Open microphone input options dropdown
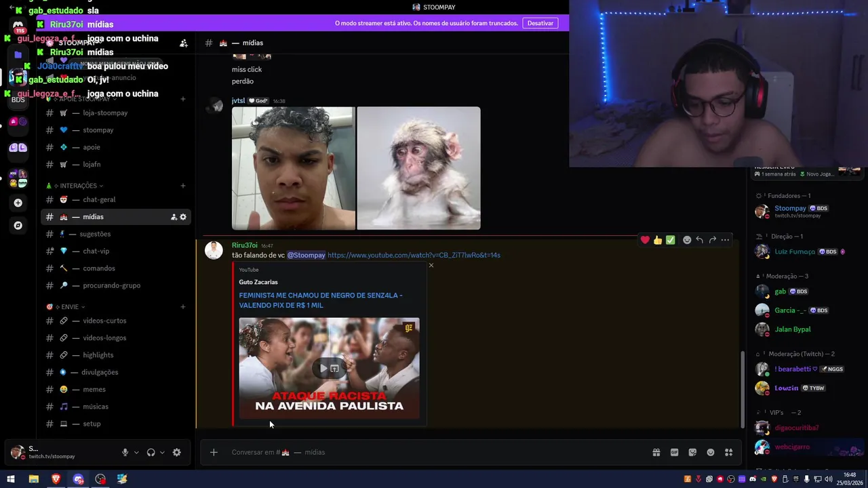Viewport: 868px width, 488px height. pos(136,452)
